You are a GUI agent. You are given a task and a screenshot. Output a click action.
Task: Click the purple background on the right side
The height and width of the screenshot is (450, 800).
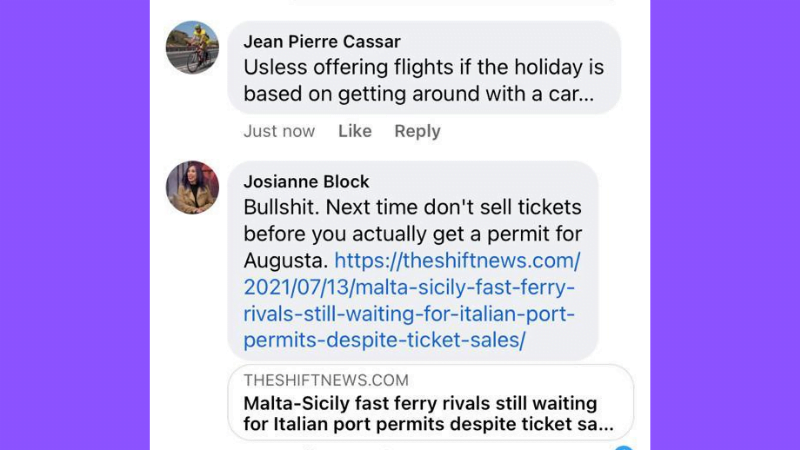coord(725,225)
